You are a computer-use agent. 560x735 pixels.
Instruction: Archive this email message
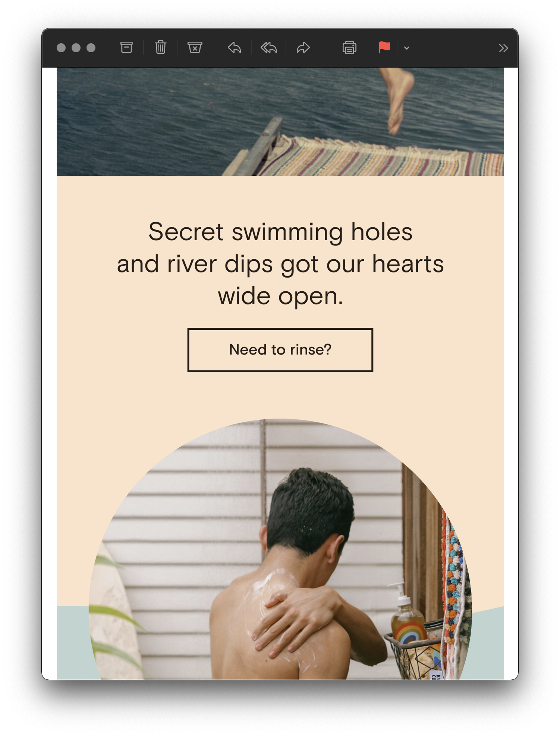[126, 48]
